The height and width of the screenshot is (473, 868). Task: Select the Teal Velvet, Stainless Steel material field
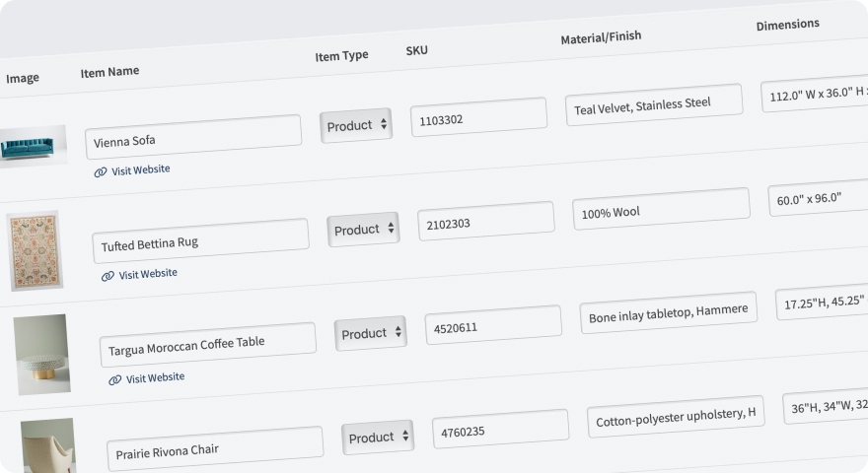[x=653, y=105]
